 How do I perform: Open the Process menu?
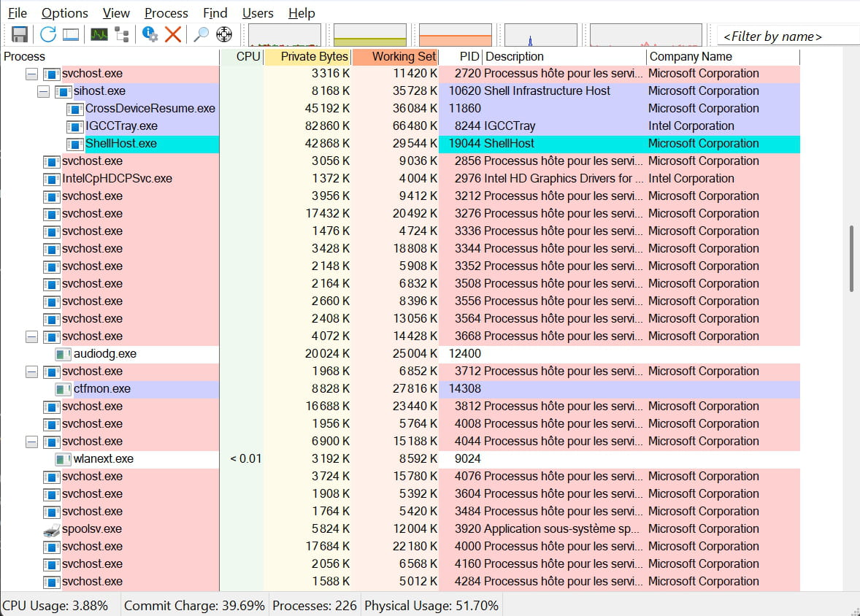pos(166,13)
